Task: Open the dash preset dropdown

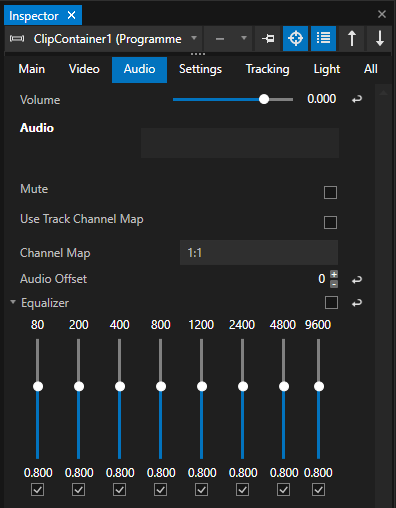Action: pos(244,38)
